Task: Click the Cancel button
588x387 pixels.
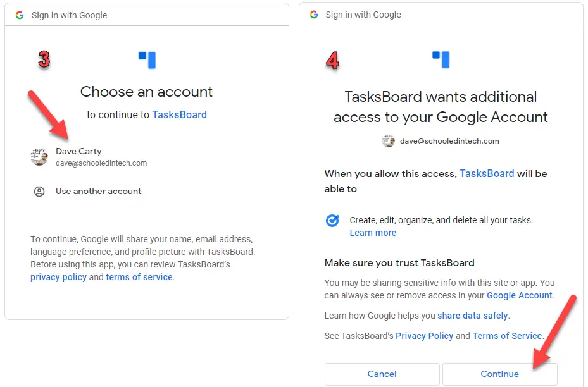Action: 382,374
